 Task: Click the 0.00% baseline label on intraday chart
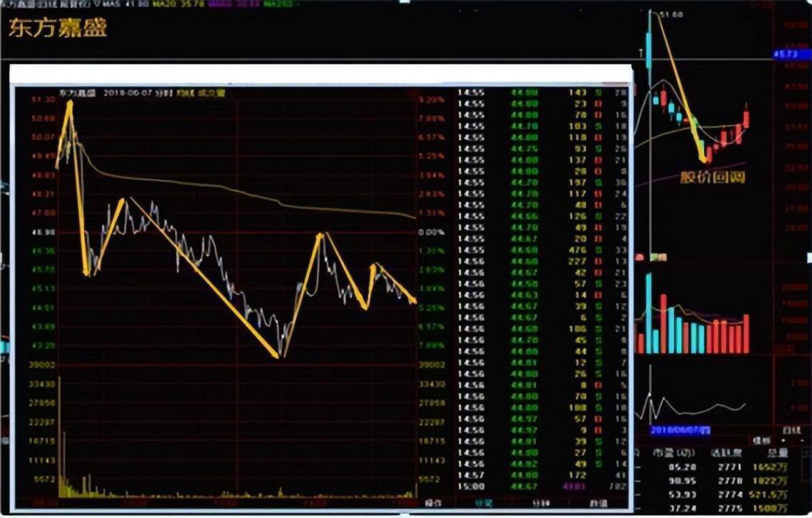pyautogui.click(x=432, y=232)
